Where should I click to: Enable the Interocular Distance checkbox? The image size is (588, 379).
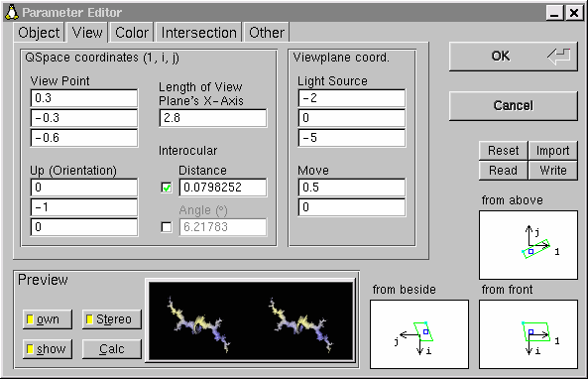tap(167, 188)
